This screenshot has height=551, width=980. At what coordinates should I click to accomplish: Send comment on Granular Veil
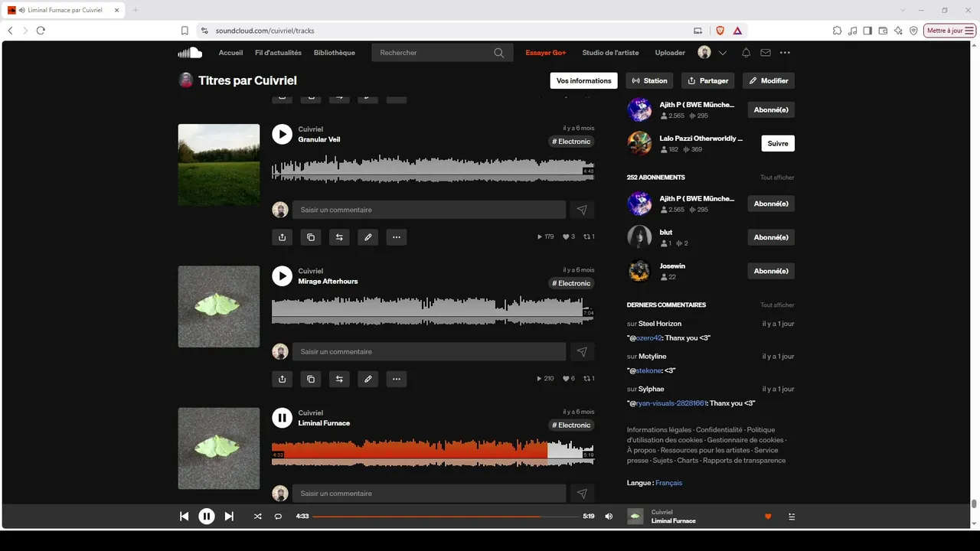tap(582, 210)
